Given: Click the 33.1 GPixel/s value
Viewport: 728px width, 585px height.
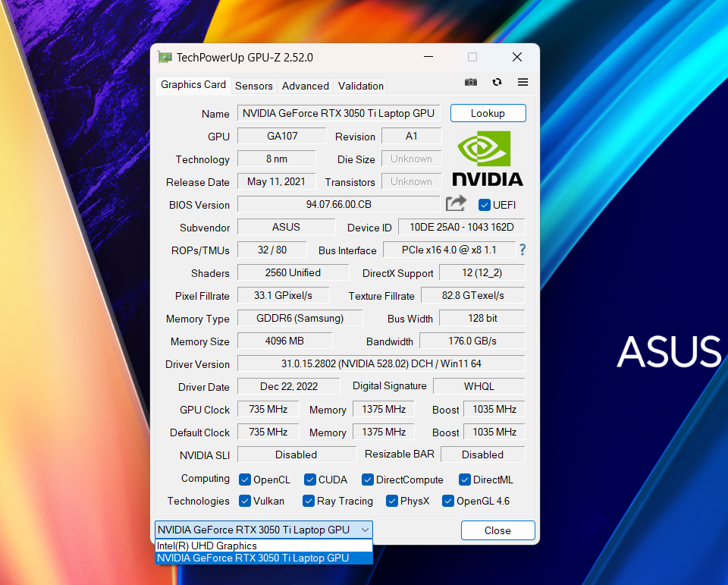Looking at the screenshot, I should click(283, 295).
